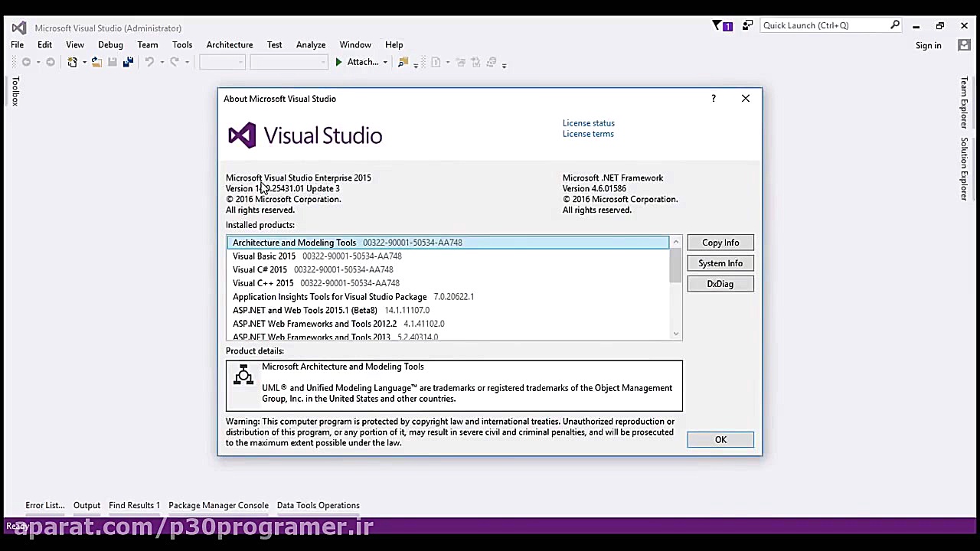Open the Architecture menu
The height and width of the screenshot is (551, 980).
pyautogui.click(x=230, y=44)
